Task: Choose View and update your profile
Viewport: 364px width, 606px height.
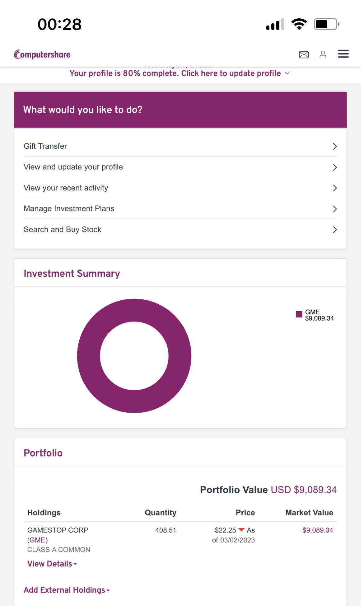Action: click(73, 167)
